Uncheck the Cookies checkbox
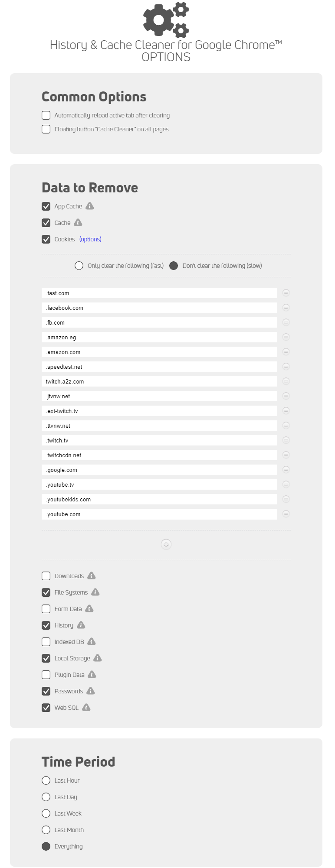Image resolution: width=335 pixels, height=868 pixels. point(46,239)
